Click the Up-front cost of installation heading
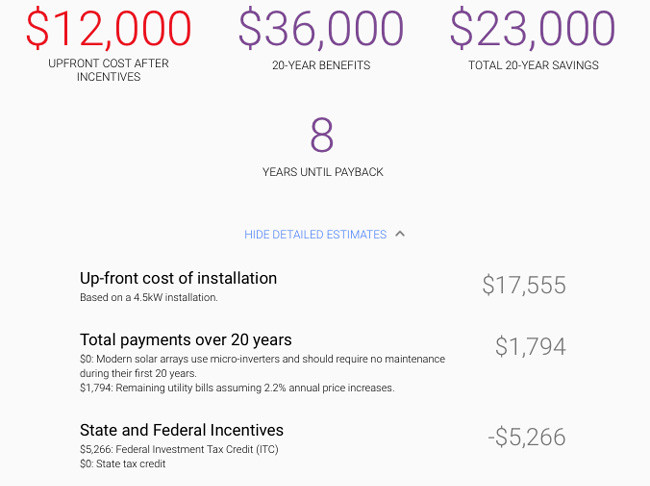The image size is (650, 486). click(x=178, y=278)
